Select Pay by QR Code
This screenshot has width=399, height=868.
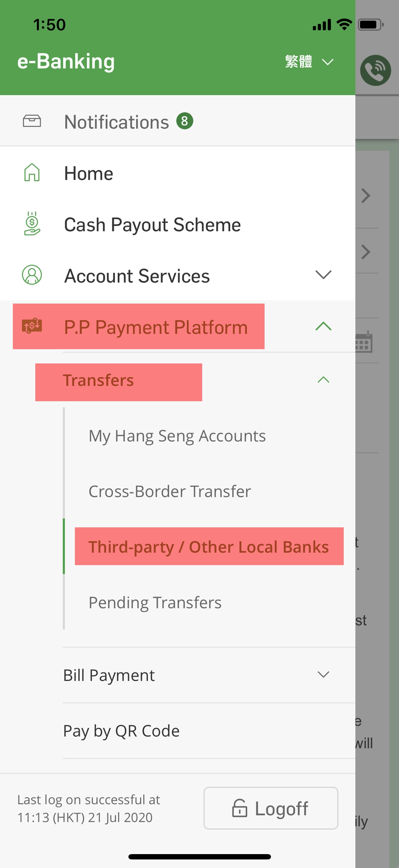coord(121,731)
